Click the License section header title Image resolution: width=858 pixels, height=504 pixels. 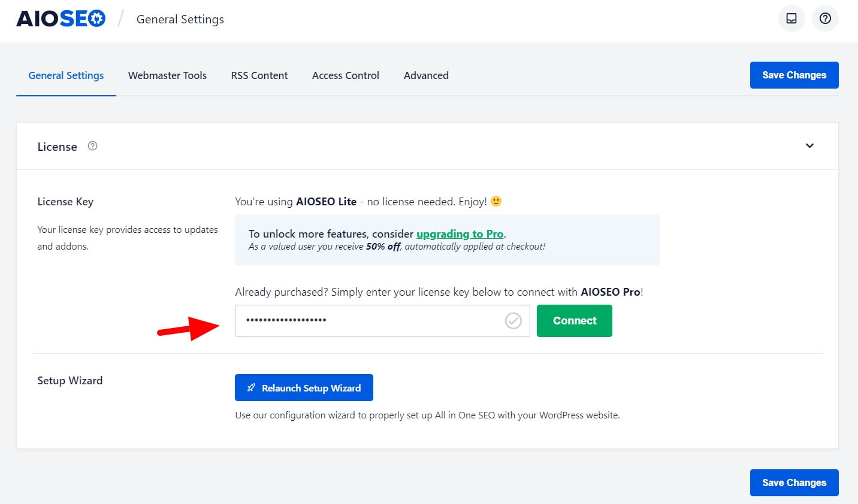pos(58,147)
